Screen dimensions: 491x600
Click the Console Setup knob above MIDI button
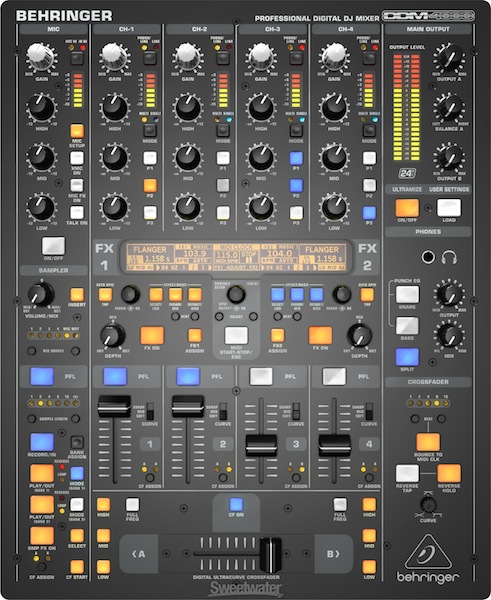(236, 294)
